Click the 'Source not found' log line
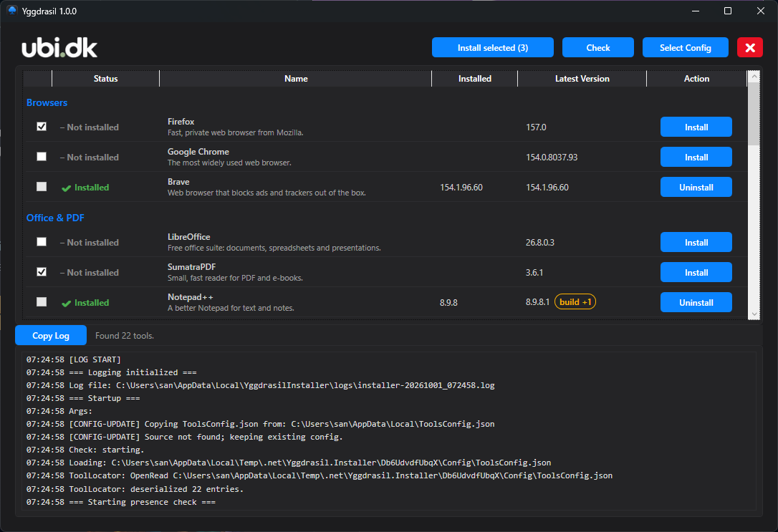778x532 pixels. tap(185, 437)
